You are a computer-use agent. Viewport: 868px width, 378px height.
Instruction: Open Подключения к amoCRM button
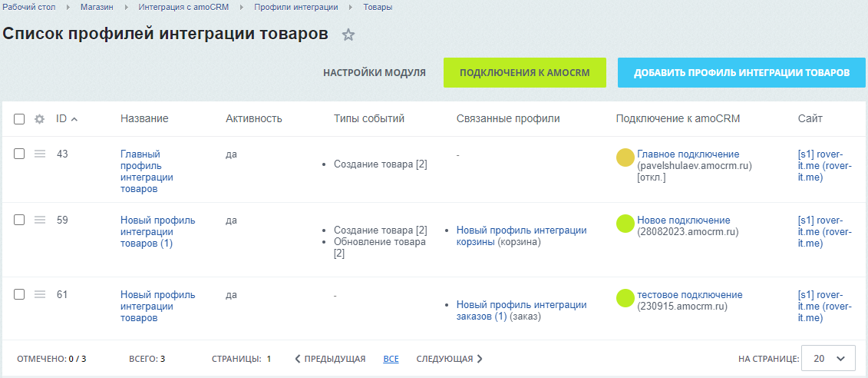pyautogui.click(x=524, y=73)
